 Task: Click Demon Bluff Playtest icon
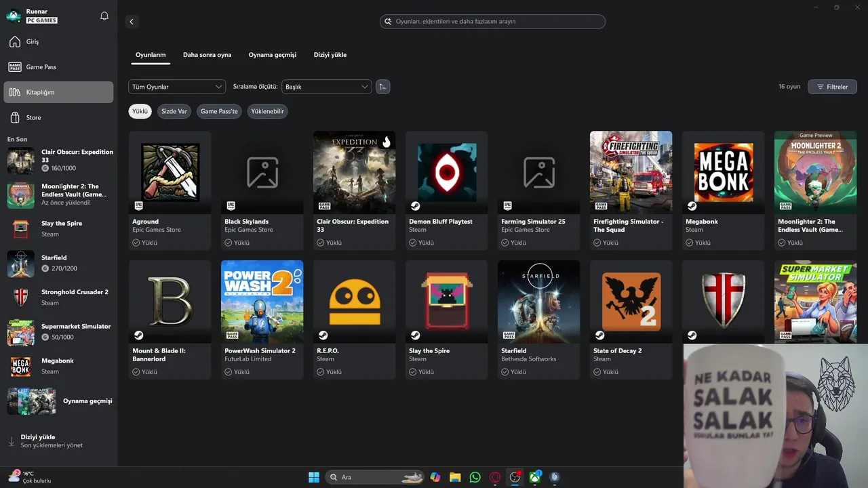click(x=446, y=172)
